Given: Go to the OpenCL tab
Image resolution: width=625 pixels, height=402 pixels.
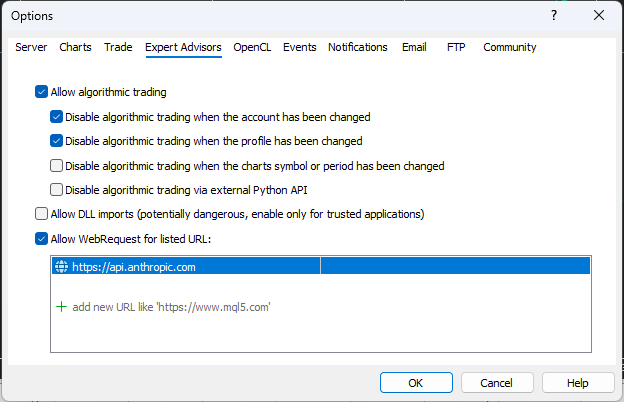Looking at the screenshot, I should (252, 47).
